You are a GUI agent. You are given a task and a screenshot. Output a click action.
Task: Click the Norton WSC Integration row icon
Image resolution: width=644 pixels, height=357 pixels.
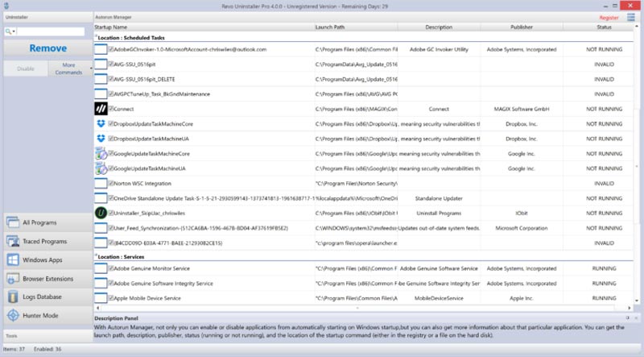101,184
